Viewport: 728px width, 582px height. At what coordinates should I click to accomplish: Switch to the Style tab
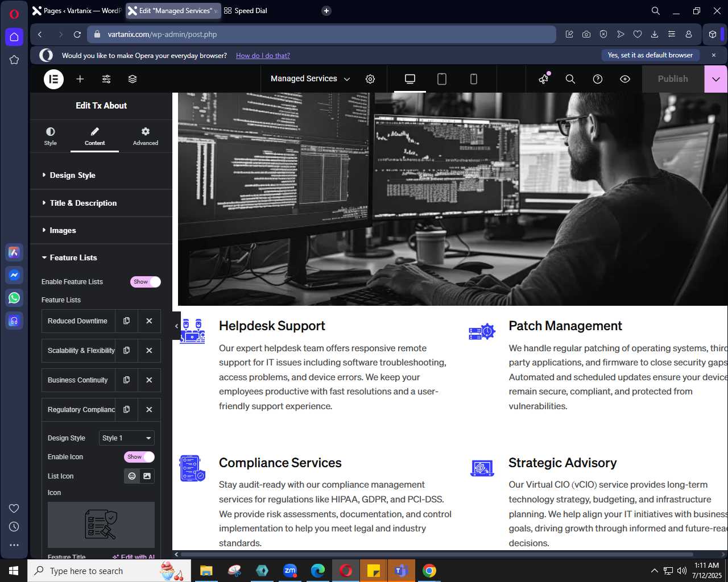point(51,136)
